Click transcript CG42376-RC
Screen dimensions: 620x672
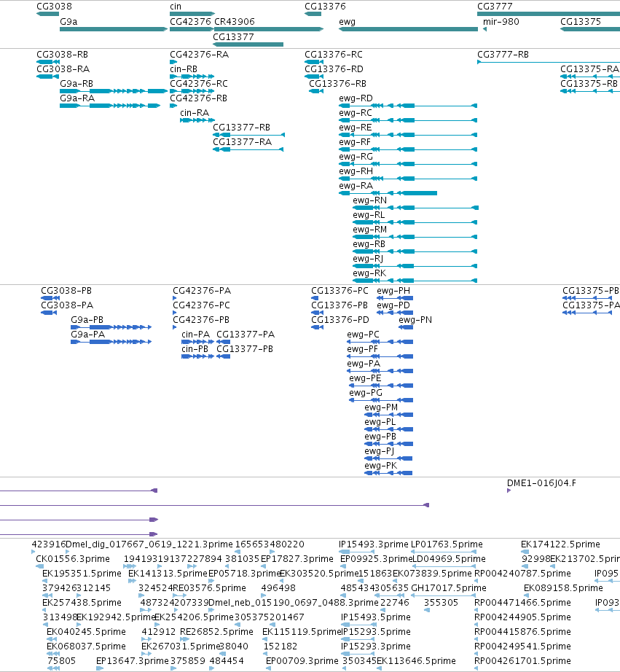pyautogui.click(x=192, y=91)
